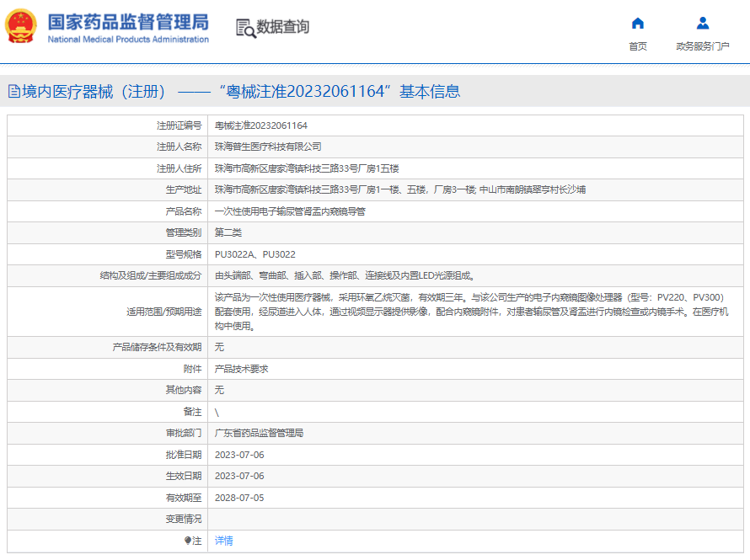Click the 注册证编号 label
The width and height of the screenshot is (750, 560).
click(179, 125)
